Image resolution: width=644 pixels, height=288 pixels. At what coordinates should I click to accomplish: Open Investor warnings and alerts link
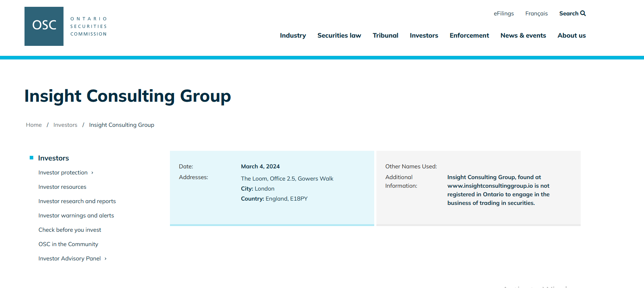tap(76, 216)
